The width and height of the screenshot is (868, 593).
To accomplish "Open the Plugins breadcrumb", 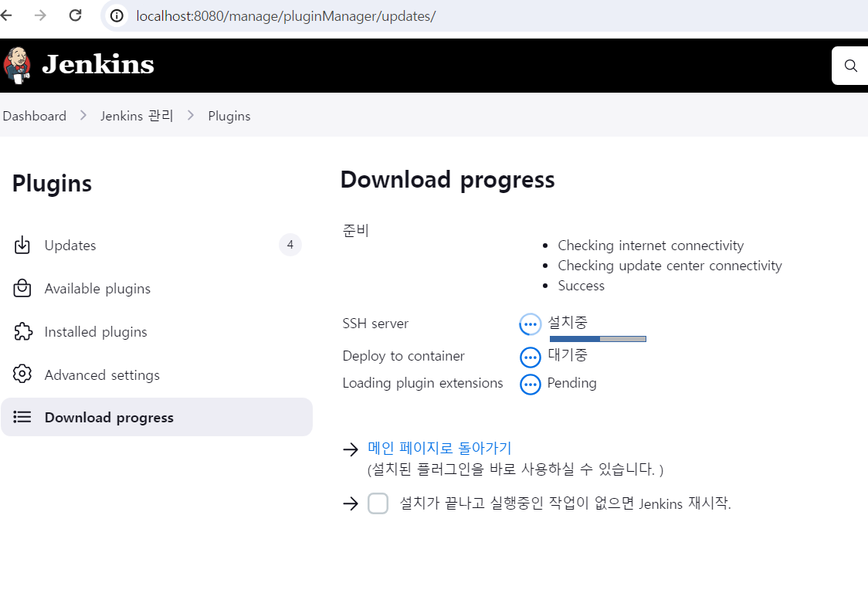I will coord(229,116).
